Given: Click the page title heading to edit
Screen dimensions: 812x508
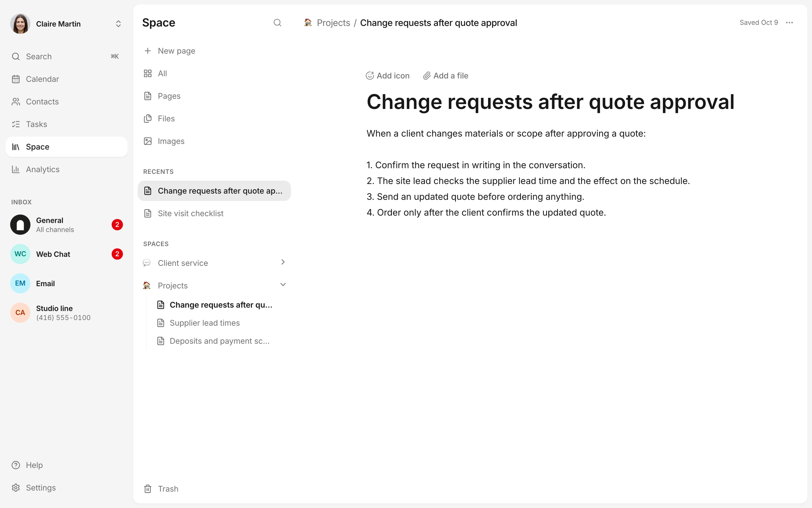Looking at the screenshot, I should click(550, 102).
